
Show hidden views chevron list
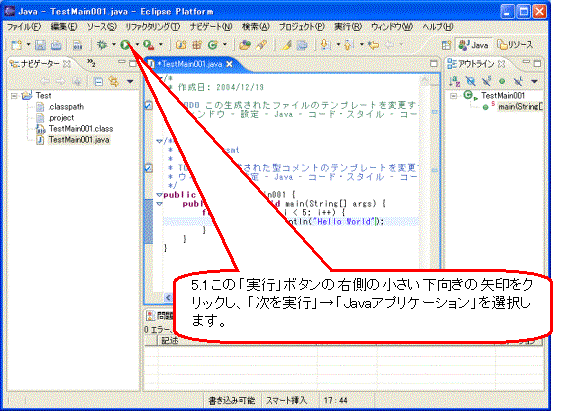point(91,63)
